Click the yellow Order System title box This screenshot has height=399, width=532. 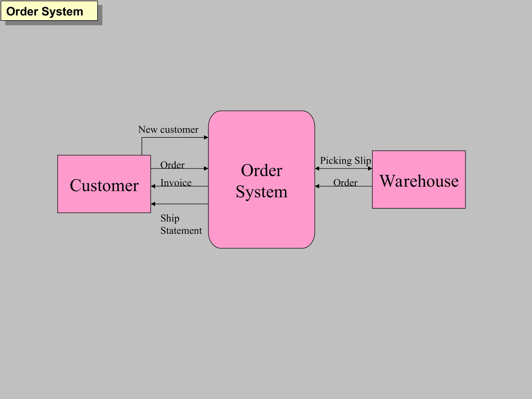[49, 11]
